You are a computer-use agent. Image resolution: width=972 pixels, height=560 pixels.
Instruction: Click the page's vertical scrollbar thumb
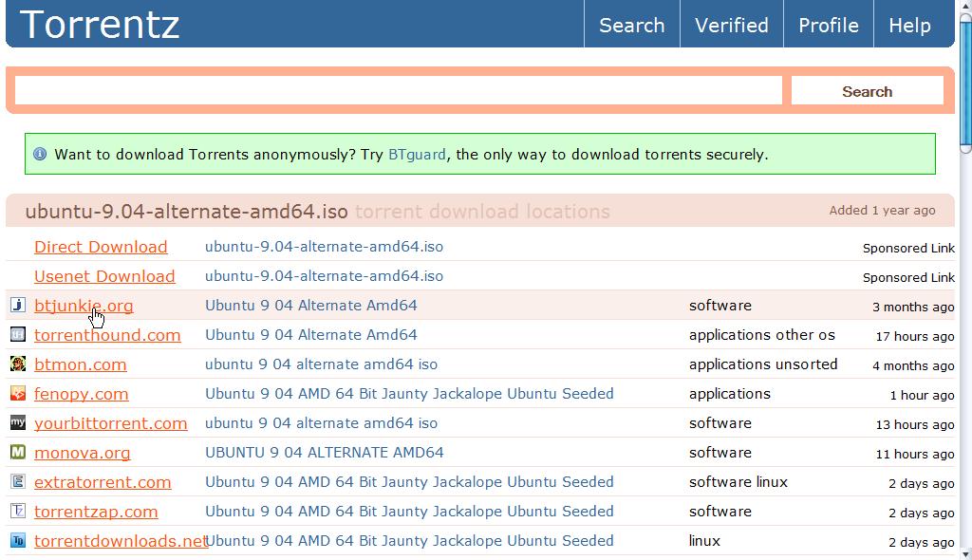[965, 76]
